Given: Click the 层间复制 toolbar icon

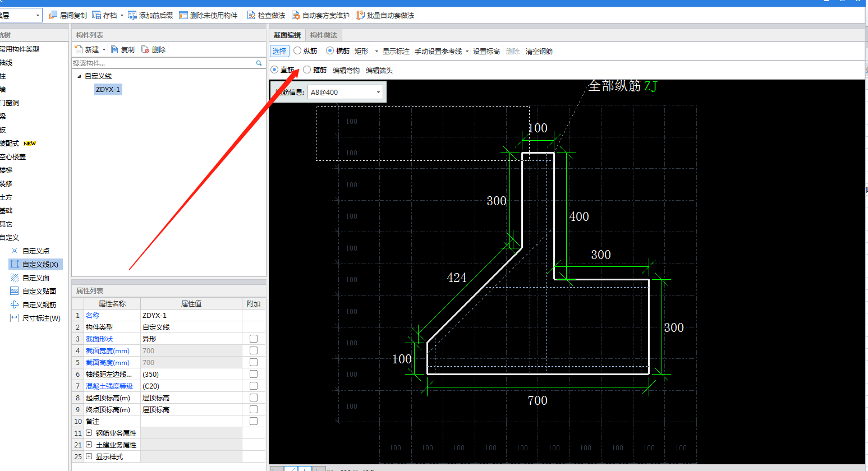Looking at the screenshot, I should 53,15.
